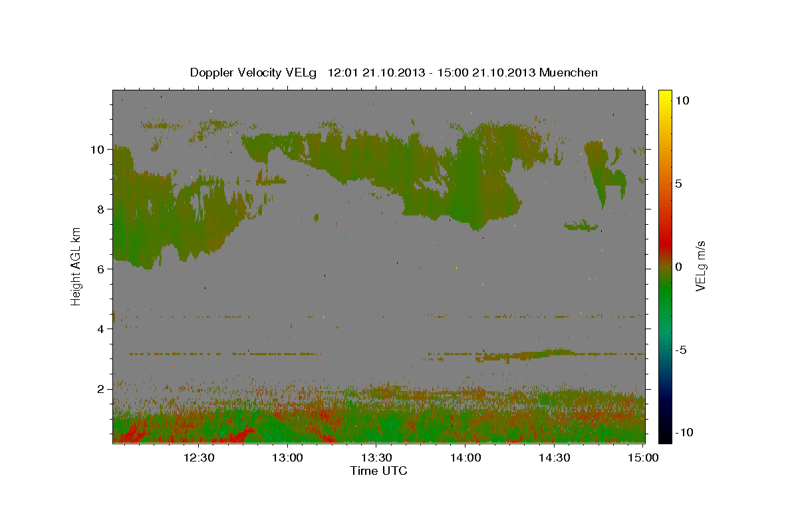The width and height of the screenshot is (798, 532).
Task: Click the 'Time UTC' x-axis label
Action: coord(378,471)
